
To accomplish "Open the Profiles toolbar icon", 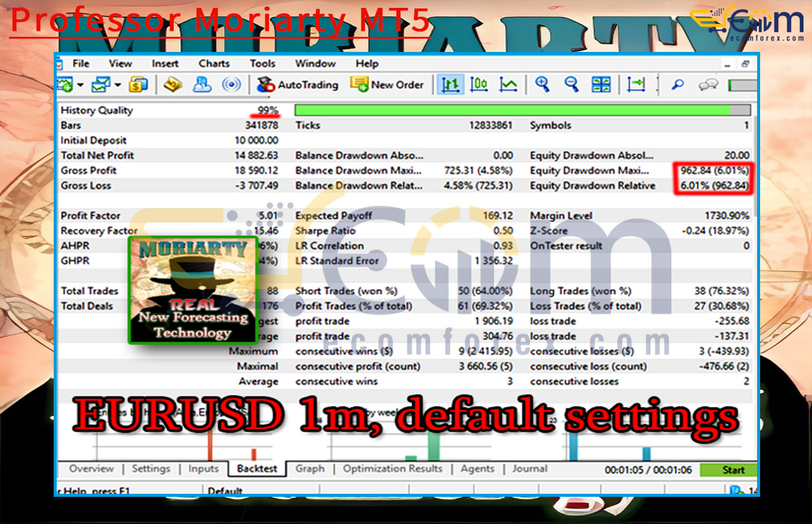I will (x=100, y=85).
